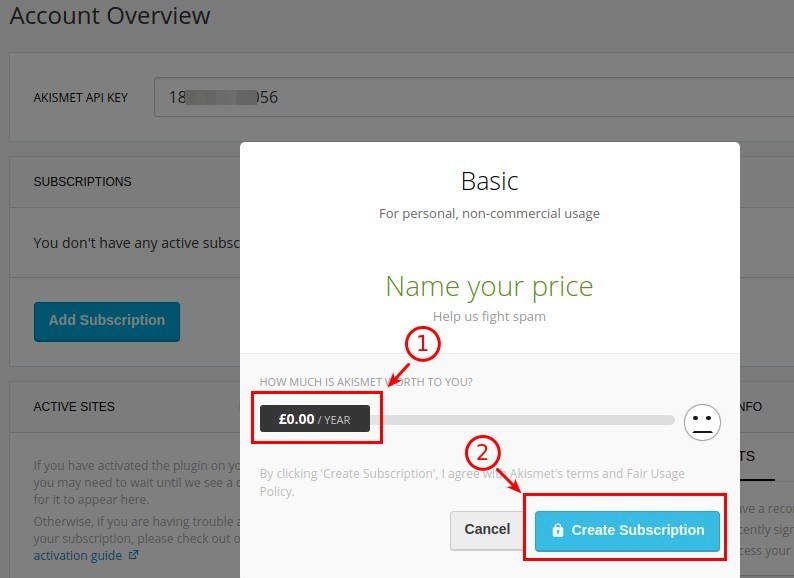Click 'Help us fight spam' text
Viewport: 794px width, 578px height.
tap(489, 317)
